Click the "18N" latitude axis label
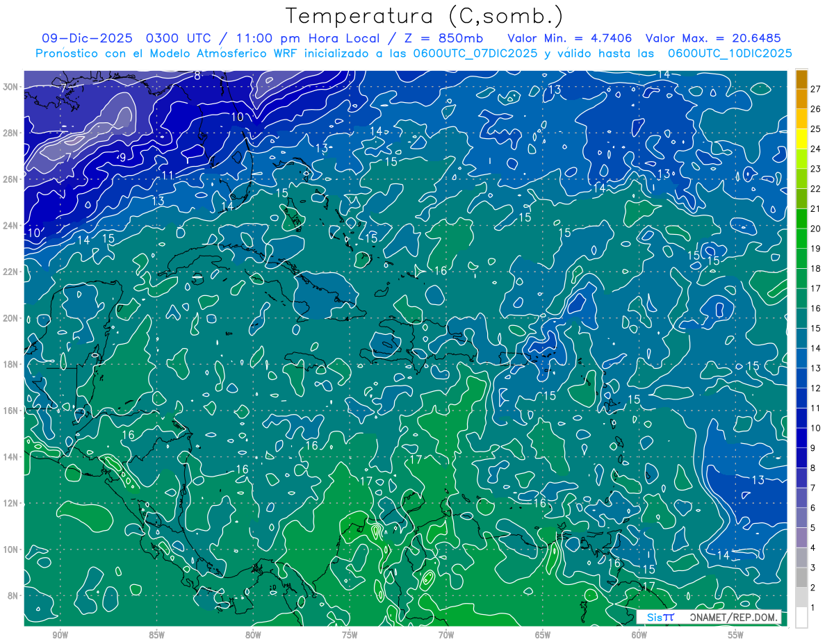 pyautogui.click(x=12, y=364)
